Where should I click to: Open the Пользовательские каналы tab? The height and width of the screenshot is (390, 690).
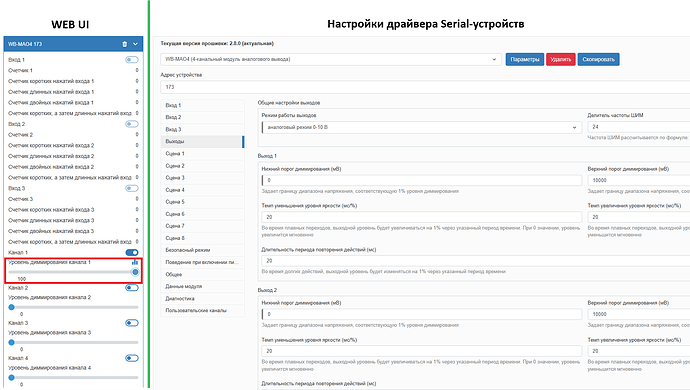tap(202, 310)
